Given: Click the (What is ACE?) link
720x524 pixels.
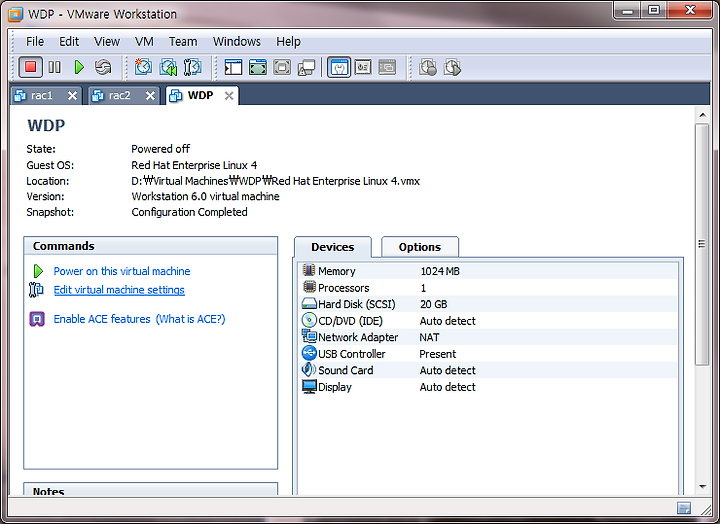Looking at the screenshot, I should [x=190, y=319].
